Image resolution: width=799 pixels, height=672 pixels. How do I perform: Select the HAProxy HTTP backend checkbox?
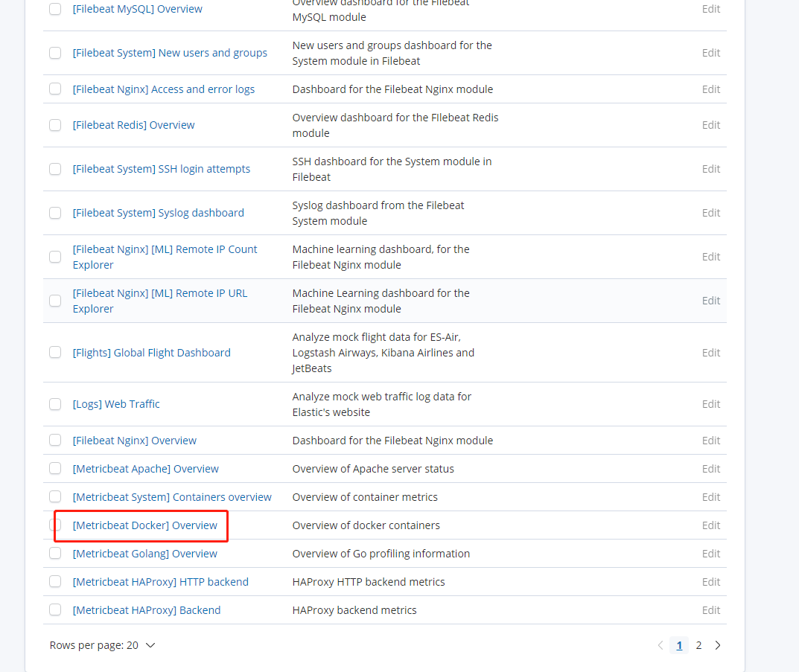tap(55, 581)
